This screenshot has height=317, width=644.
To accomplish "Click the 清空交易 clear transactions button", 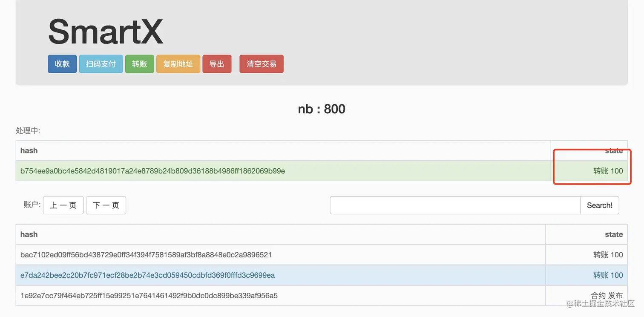I will 262,64.
